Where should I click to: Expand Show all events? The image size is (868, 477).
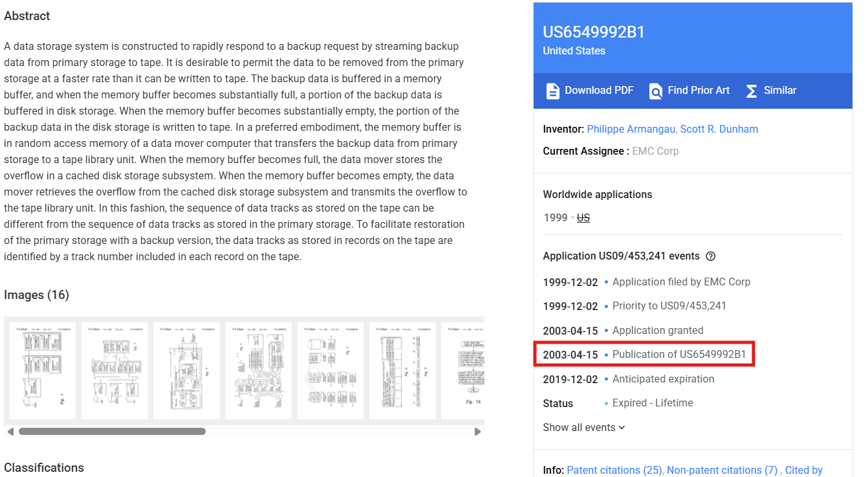point(584,427)
